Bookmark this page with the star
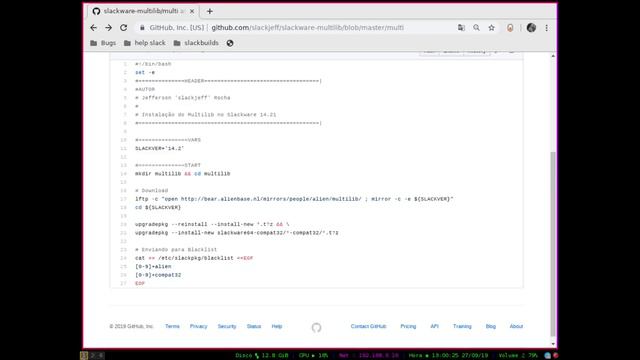This screenshot has height=360, width=640. 491,28
